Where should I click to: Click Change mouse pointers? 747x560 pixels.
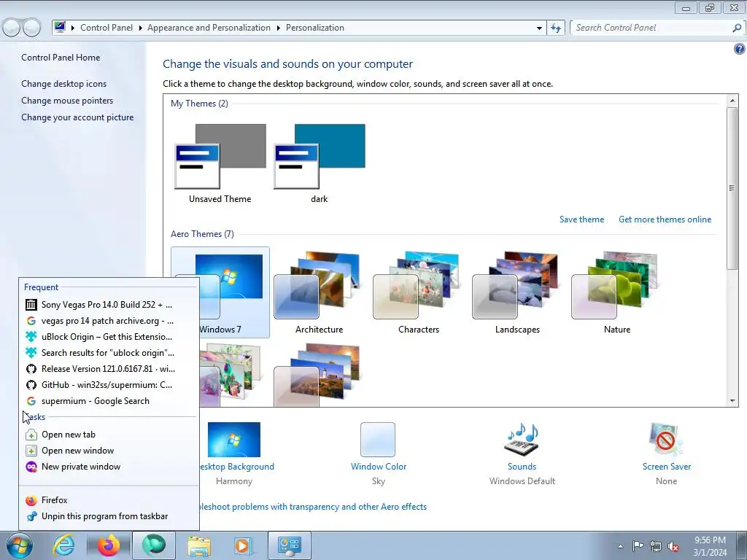click(67, 101)
